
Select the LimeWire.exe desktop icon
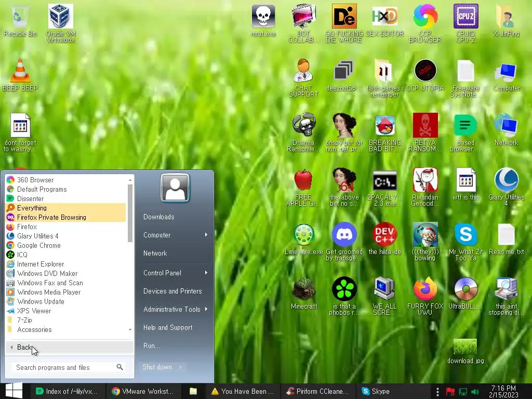303,239
